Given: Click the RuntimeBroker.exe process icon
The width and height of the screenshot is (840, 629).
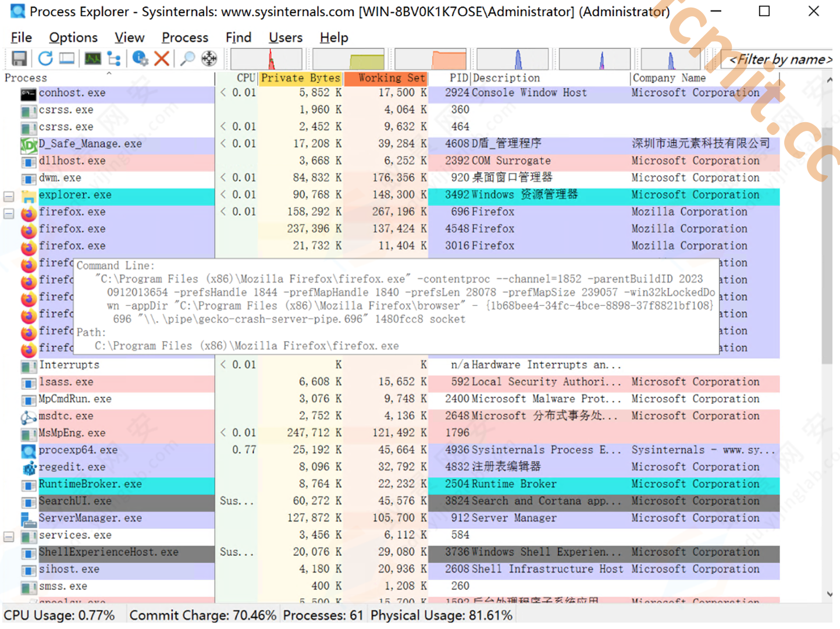Looking at the screenshot, I should pos(29,485).
